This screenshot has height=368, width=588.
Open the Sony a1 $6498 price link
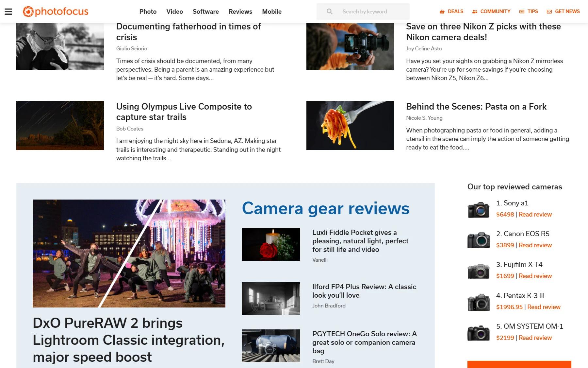[x=505, y=214]
